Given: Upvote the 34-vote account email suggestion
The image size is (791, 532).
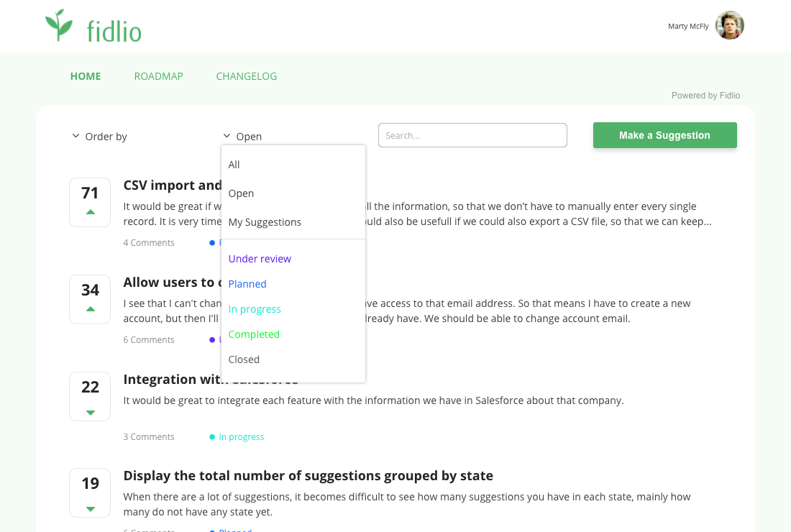Looking at the screenshot, I should (x=90, y=309).
